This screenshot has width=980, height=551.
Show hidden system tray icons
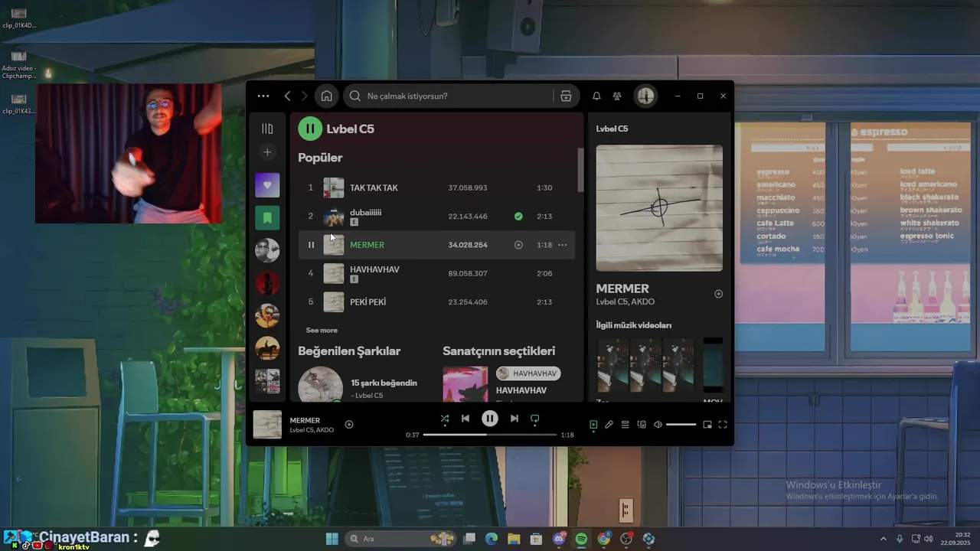(x=883, y=539)
